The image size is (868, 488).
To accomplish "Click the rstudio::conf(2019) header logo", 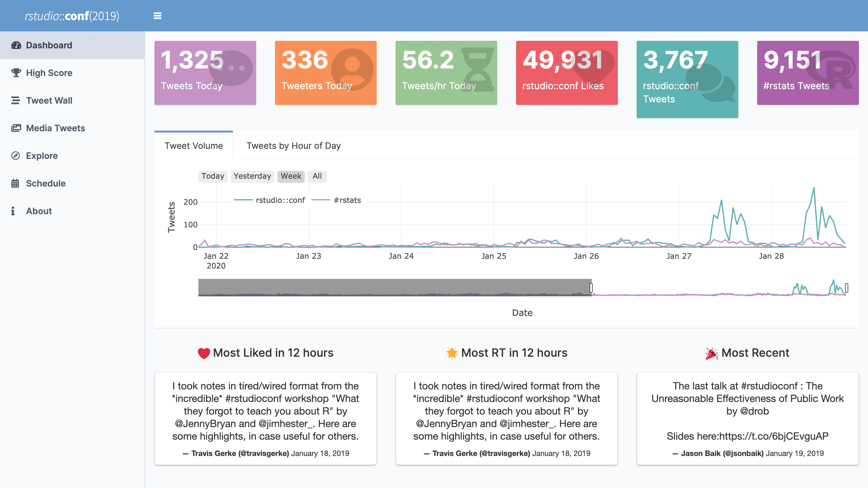I will click(x=72, y=16).
